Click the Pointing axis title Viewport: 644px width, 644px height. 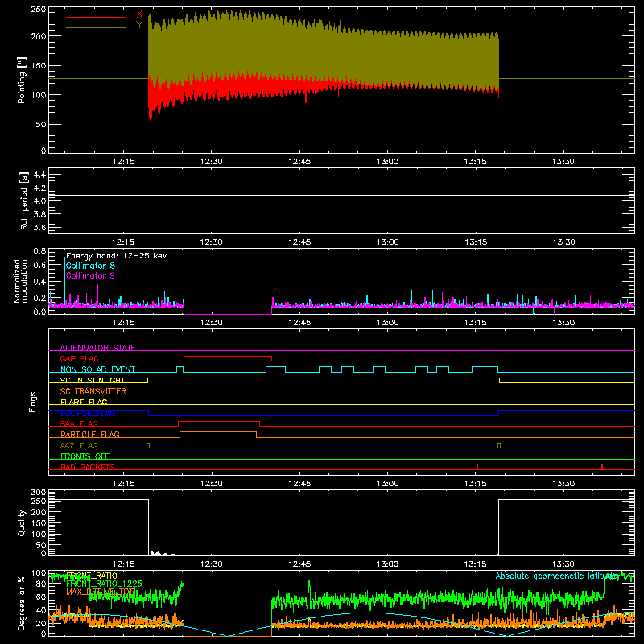tap(22, 80)
